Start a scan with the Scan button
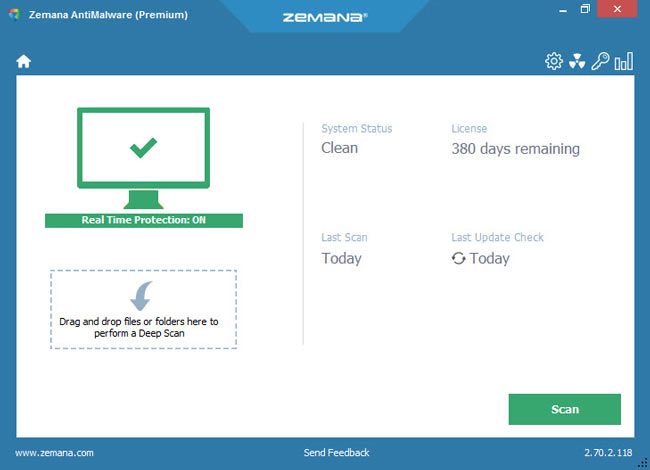The height and width of the screenshot is (470, 650). (x=565, y=409)
